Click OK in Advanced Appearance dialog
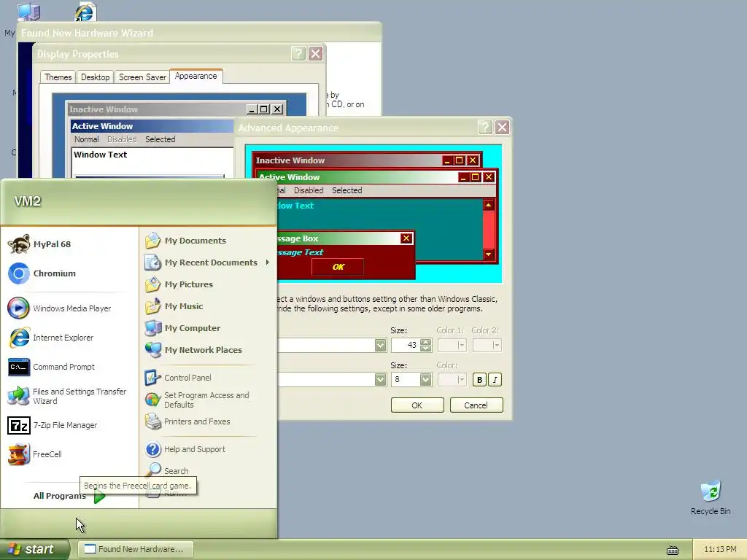 (417, 405)
